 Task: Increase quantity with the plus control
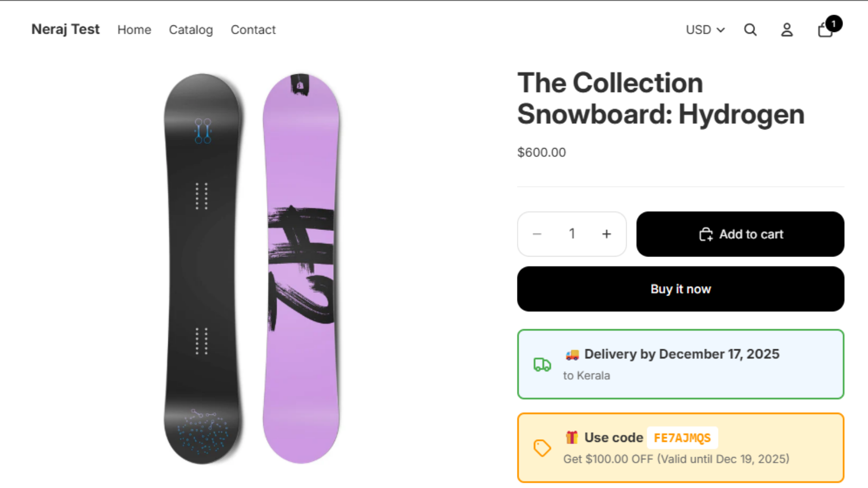(606, 234)
